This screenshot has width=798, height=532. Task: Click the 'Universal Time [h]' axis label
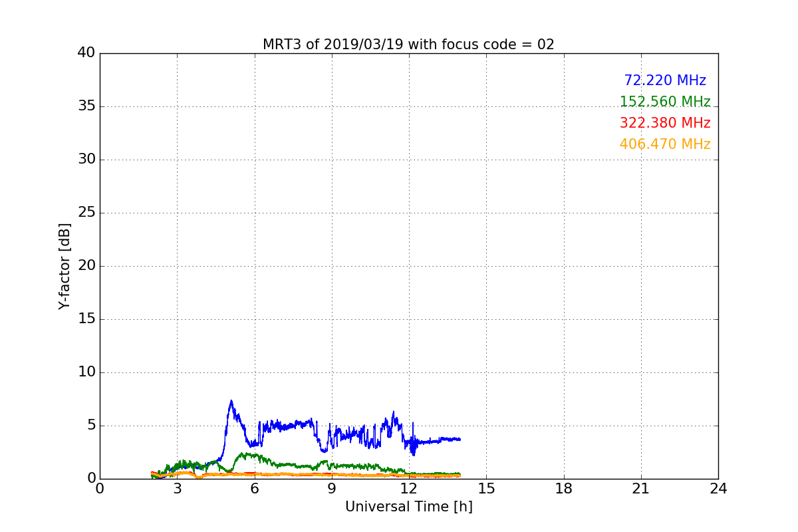tap(408, 507)
